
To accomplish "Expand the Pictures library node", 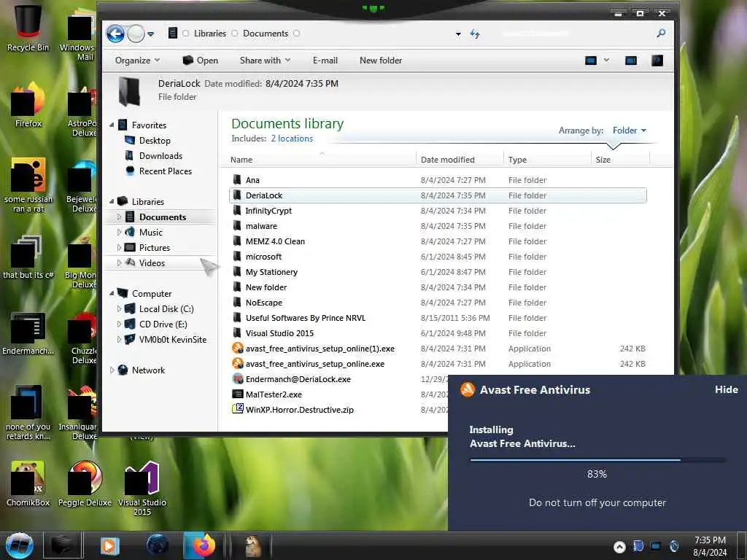I will point(119,248).
